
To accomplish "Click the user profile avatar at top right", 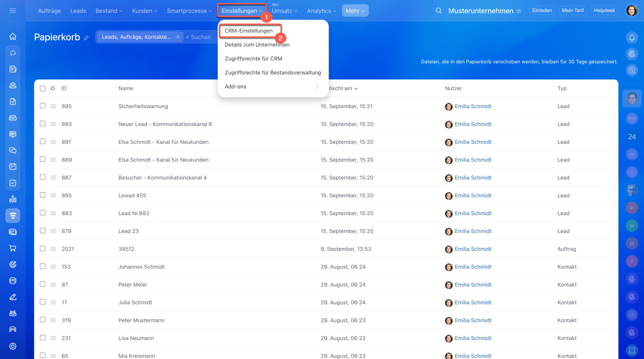I will [631, 11].
